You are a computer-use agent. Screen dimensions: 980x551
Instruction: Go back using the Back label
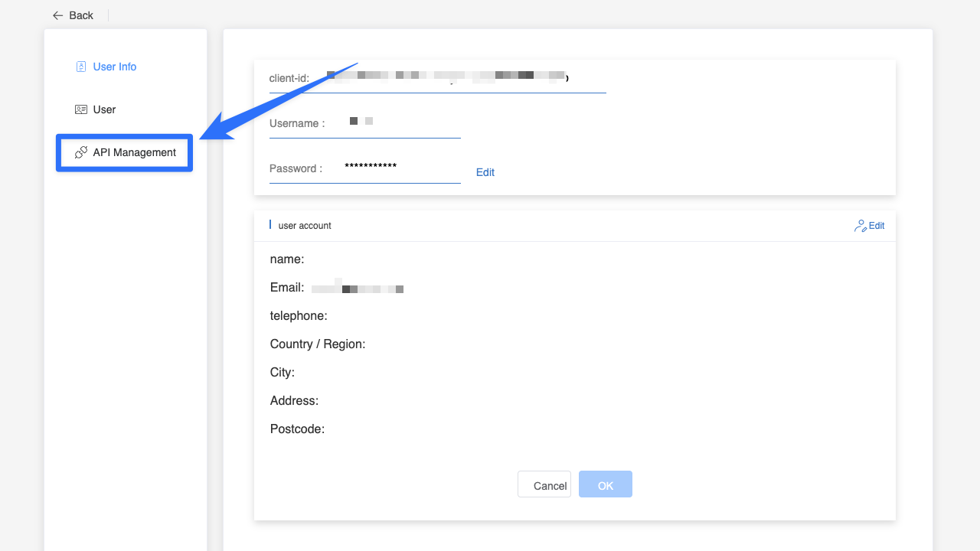point(81,15)
